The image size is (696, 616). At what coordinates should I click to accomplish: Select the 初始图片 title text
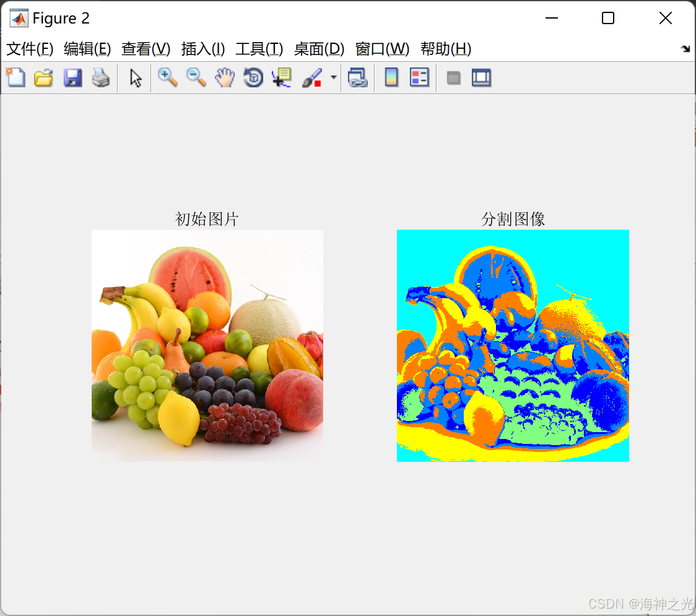point(207,219)
